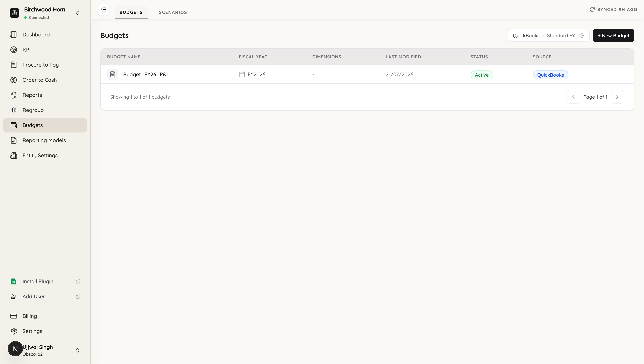
Task: Click the QuickBooks source badge
Action: 550,75
